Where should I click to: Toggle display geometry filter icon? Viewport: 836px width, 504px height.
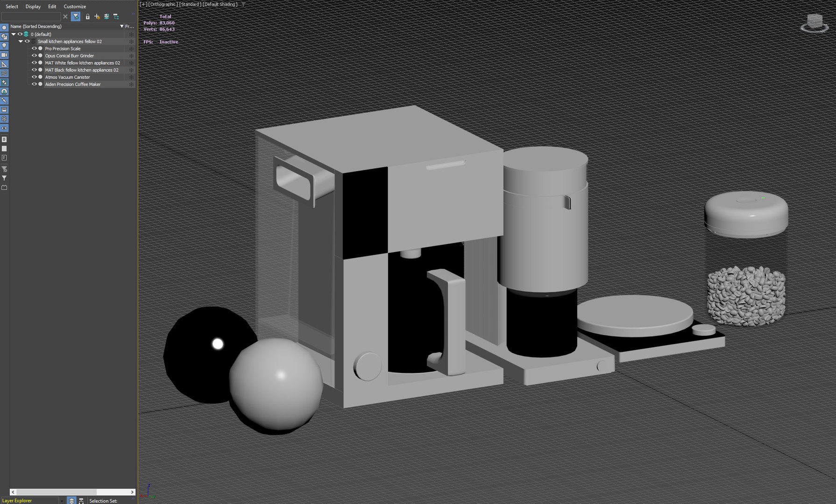(4, 28)
